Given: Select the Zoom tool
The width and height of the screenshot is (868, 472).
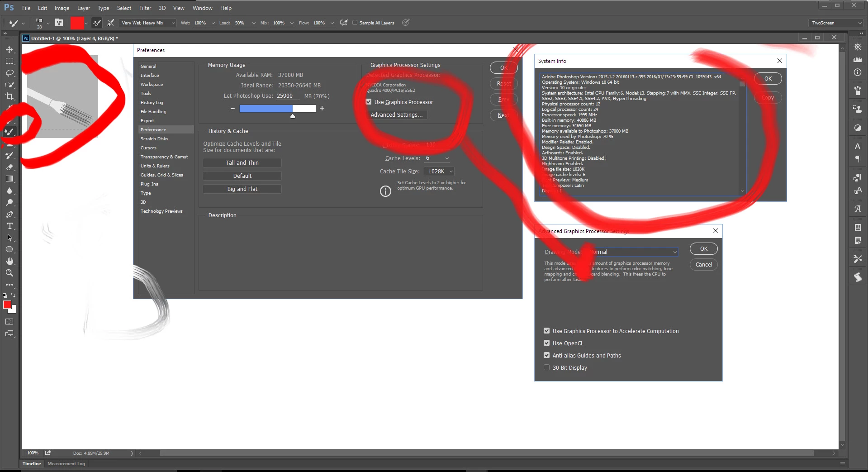Looking at the screenshot, I should [9, 273].
